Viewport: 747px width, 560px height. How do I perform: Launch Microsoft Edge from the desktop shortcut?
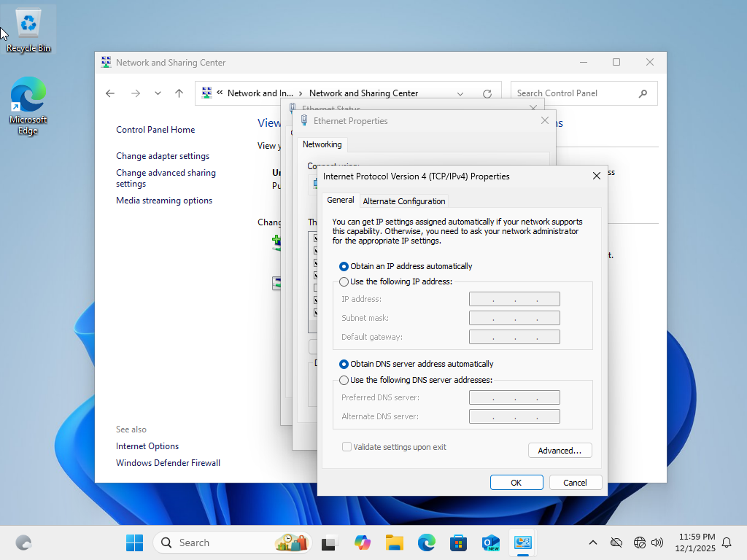point(28,95)
